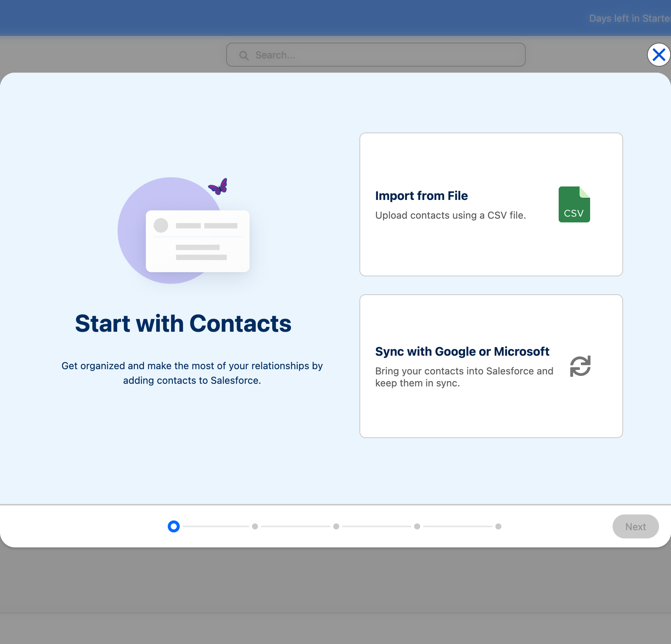Jump to the second progress step dot
The width and height of the screenshot is (671, 644).
(x=255, y=526)
